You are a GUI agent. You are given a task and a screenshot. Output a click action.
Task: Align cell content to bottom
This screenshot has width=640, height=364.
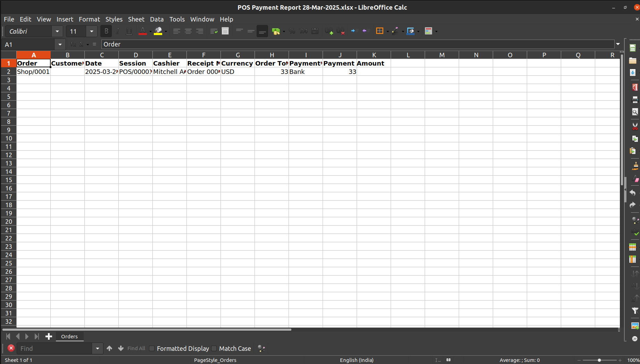coord(262,31)
